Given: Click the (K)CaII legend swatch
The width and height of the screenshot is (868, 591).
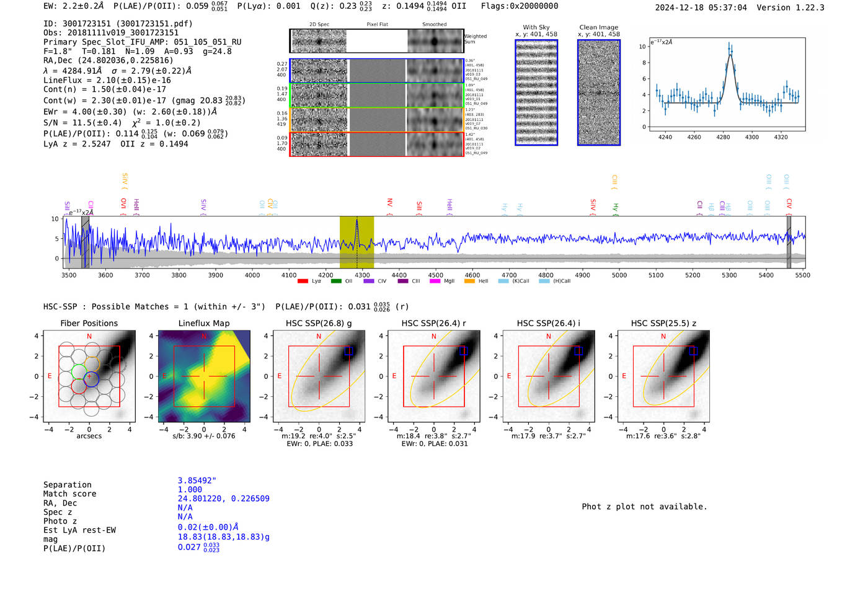Looking at the screenshot, I should [x=503, y=281].
